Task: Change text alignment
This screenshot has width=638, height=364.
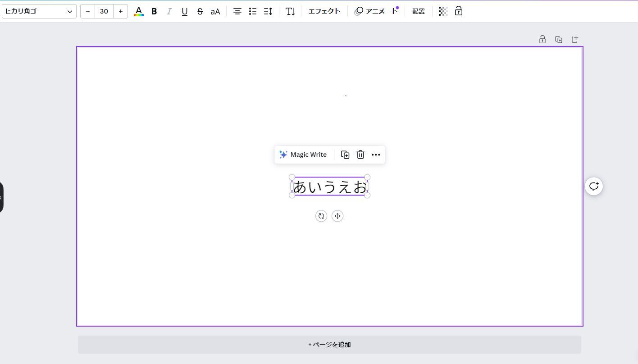Action: tap(237, 11)
